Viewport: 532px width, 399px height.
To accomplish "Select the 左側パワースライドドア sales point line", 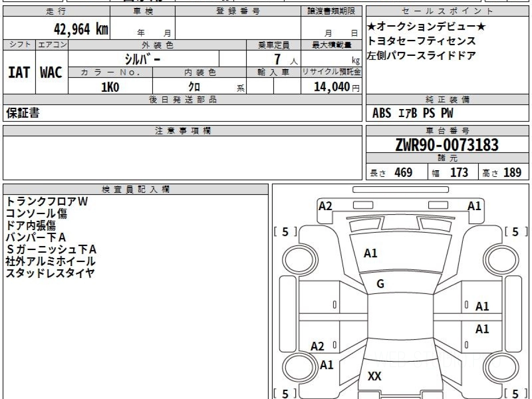I will (421, 56).
